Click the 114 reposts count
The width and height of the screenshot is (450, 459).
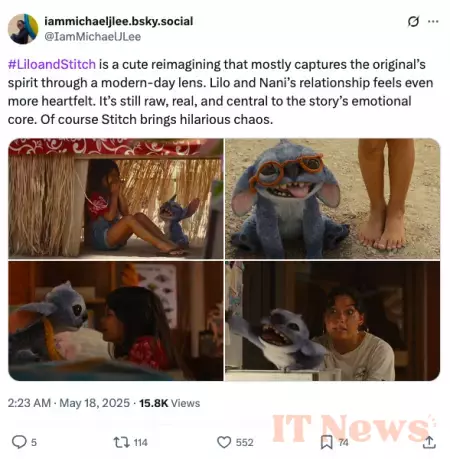point(141,442)
